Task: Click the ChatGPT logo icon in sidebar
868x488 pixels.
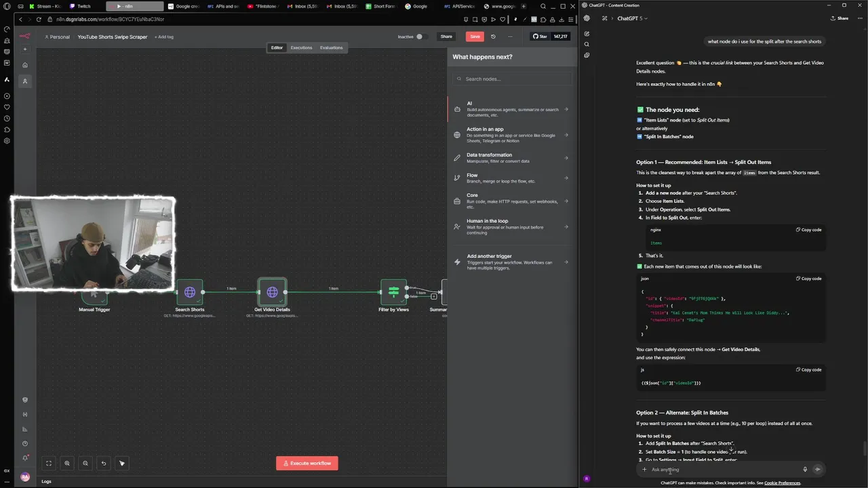Action: click(x=587, y=18)
